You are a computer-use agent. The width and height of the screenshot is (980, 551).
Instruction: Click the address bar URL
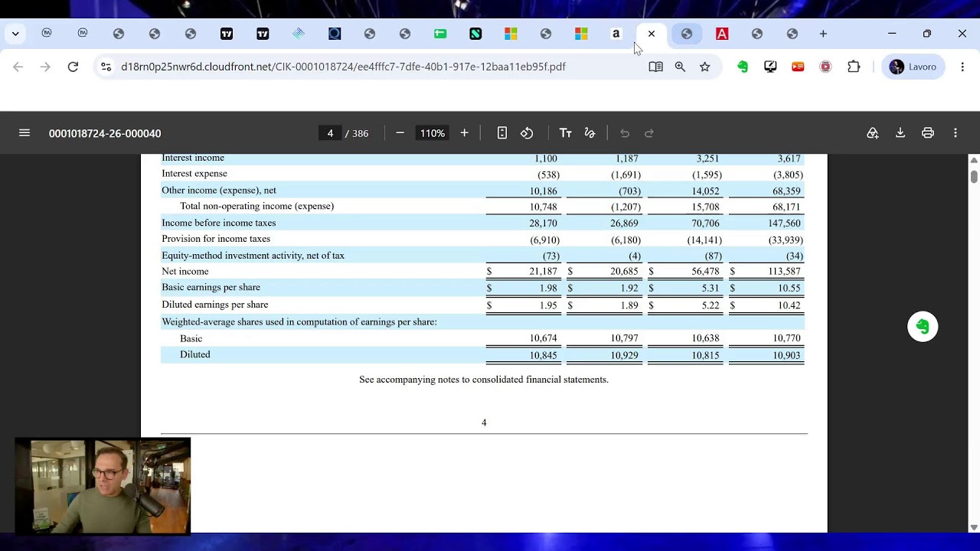pos(343,67)
